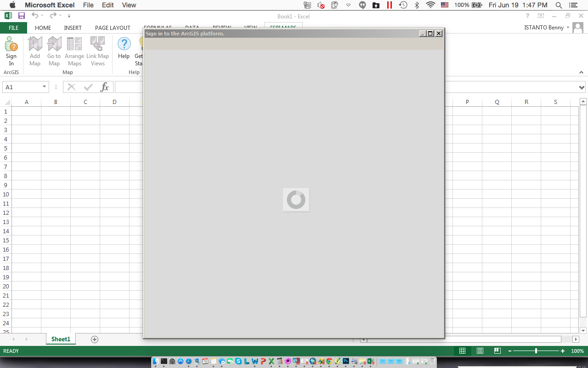The width and height of the screenshot is (588, 368).
Task: Select all cells via corner triangle
Action: [7, 102]
